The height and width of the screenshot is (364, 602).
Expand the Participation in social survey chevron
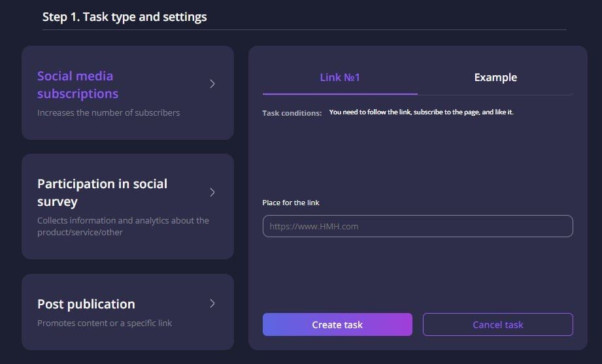(212, 192)
